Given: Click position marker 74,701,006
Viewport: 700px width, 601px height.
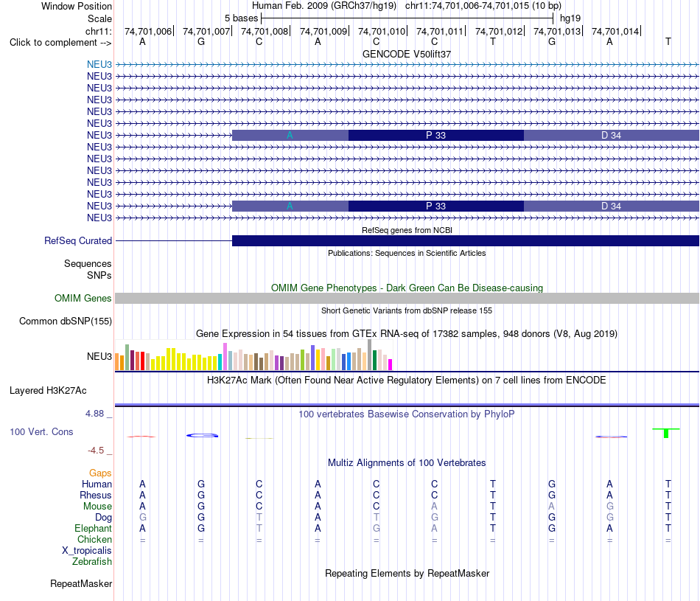Looking at the screenshot, I should [x=148, y=31].
